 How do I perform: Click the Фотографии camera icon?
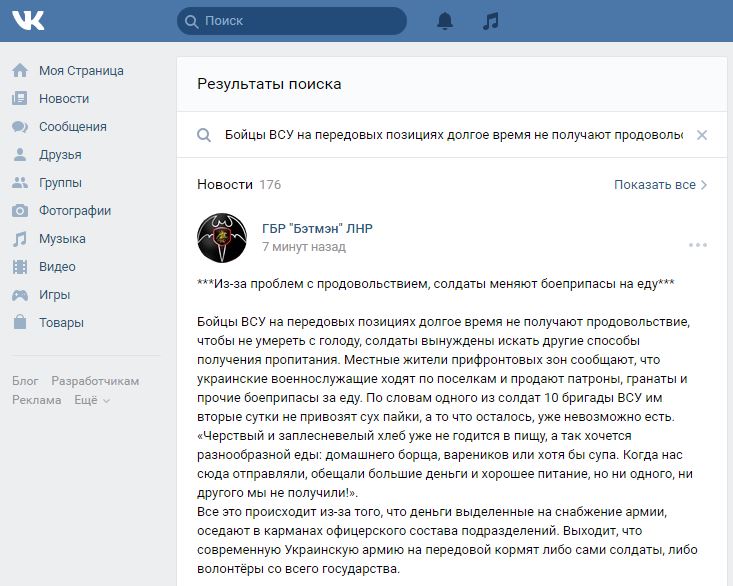pos(19,211)
